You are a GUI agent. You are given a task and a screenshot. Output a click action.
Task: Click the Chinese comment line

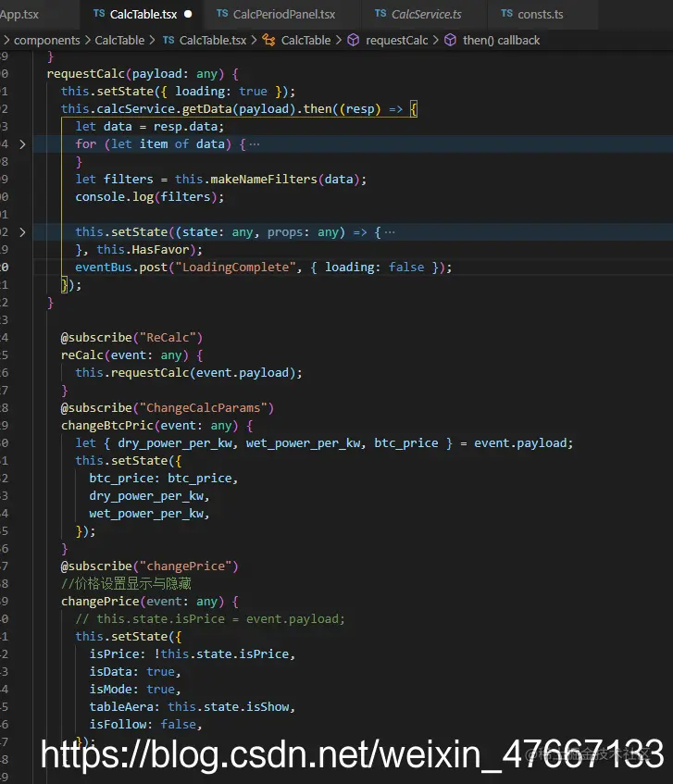pos(126,584)
